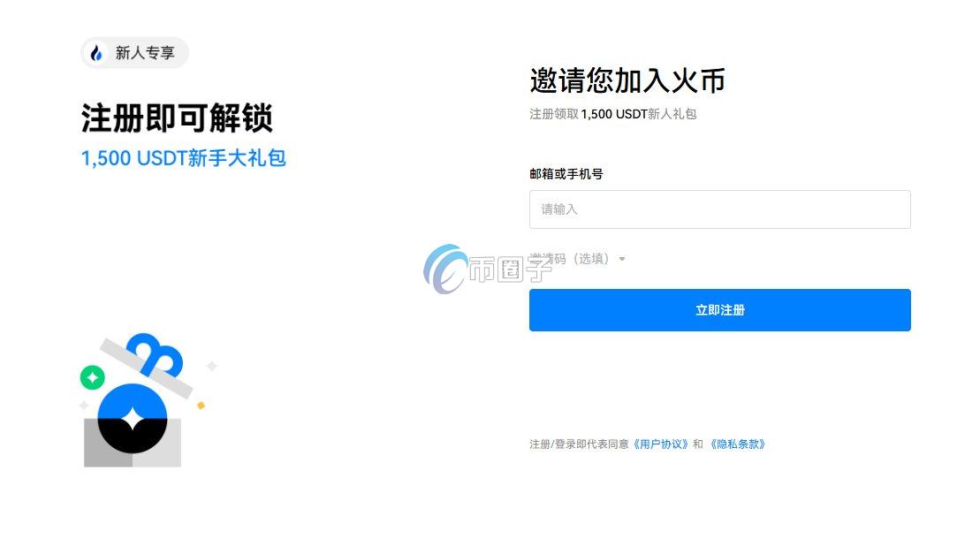Viewport: 980px width, 539px height.
Task: Open the invite code dropdown arrow
Action: pyautogui.click(x=623, y=259)
